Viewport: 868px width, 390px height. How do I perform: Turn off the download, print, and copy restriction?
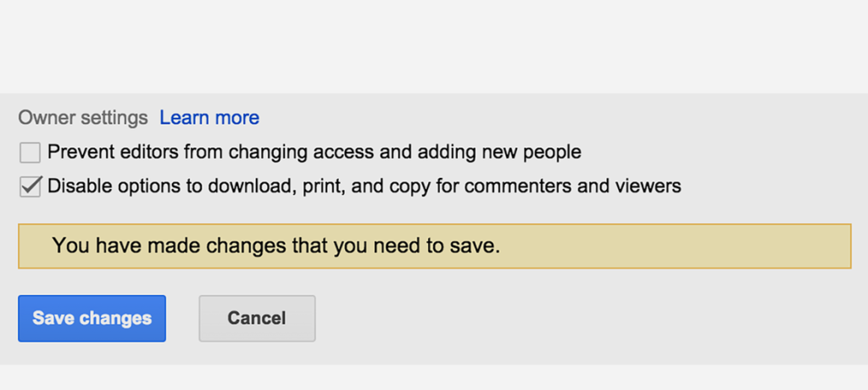(30, 187)
